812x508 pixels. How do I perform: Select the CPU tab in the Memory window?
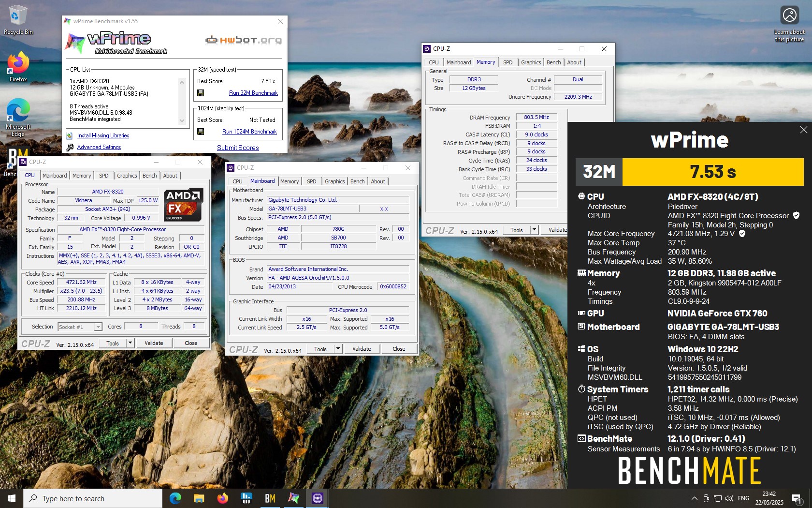pyautogui.click(x=434, y=62)
